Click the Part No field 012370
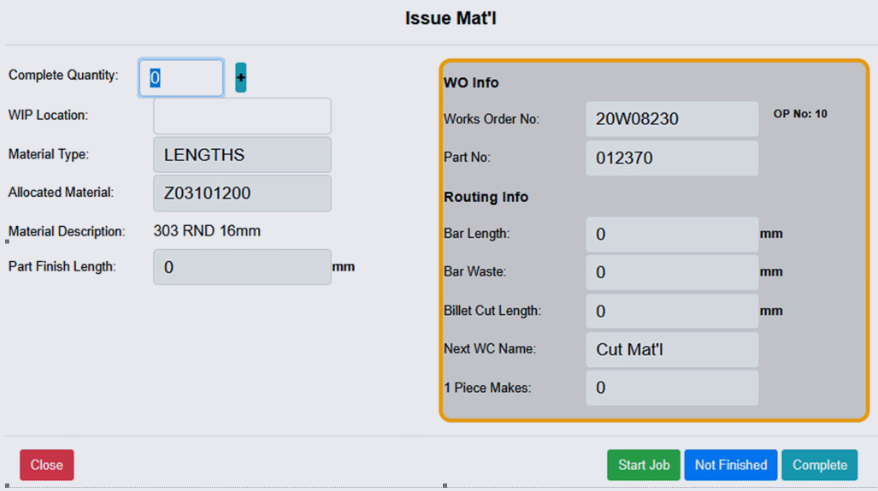Image resolution: width=878 pixels, height=491 pixels. tap(672, 158)
